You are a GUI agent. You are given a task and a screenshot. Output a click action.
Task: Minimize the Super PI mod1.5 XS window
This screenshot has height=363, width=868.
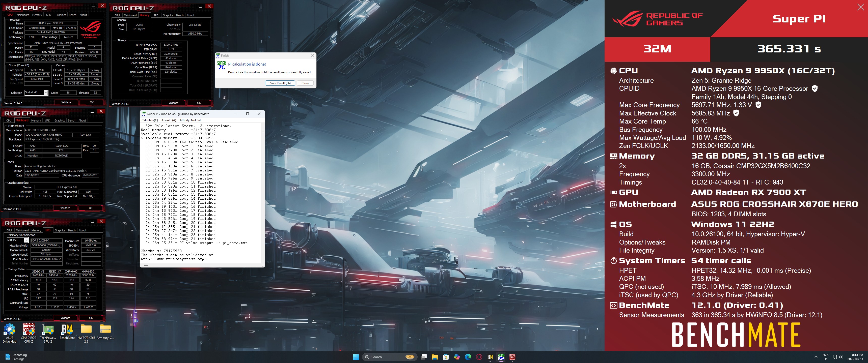pos(236,114)
